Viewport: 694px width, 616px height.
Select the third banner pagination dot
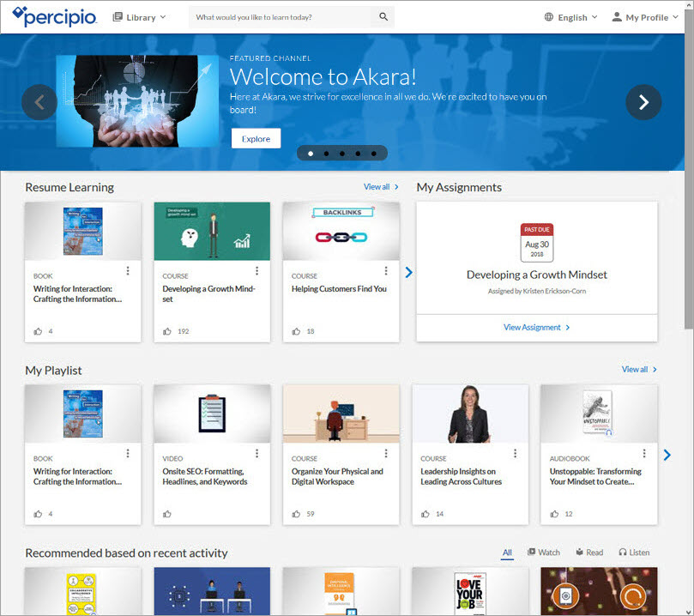342,154
